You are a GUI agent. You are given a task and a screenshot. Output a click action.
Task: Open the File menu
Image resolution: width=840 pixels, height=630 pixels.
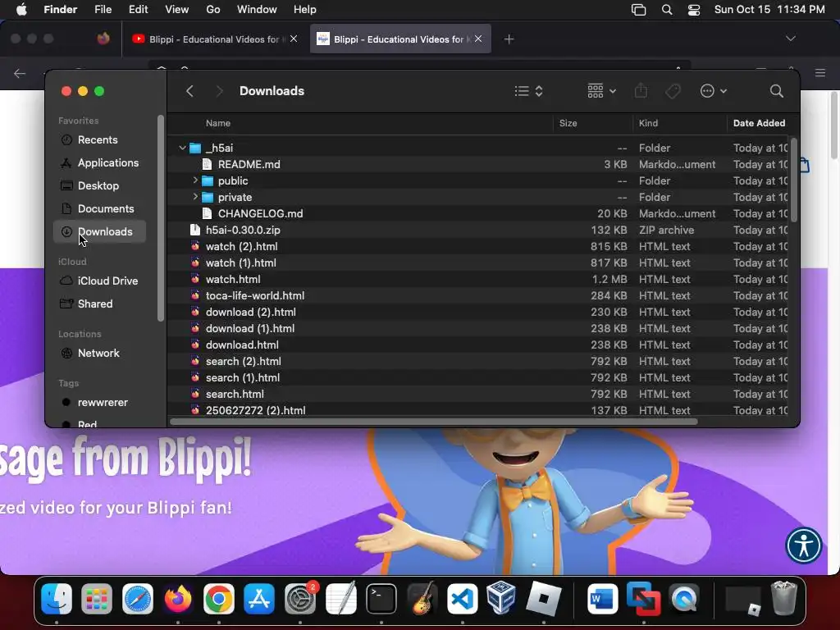(x=103, y=10)
